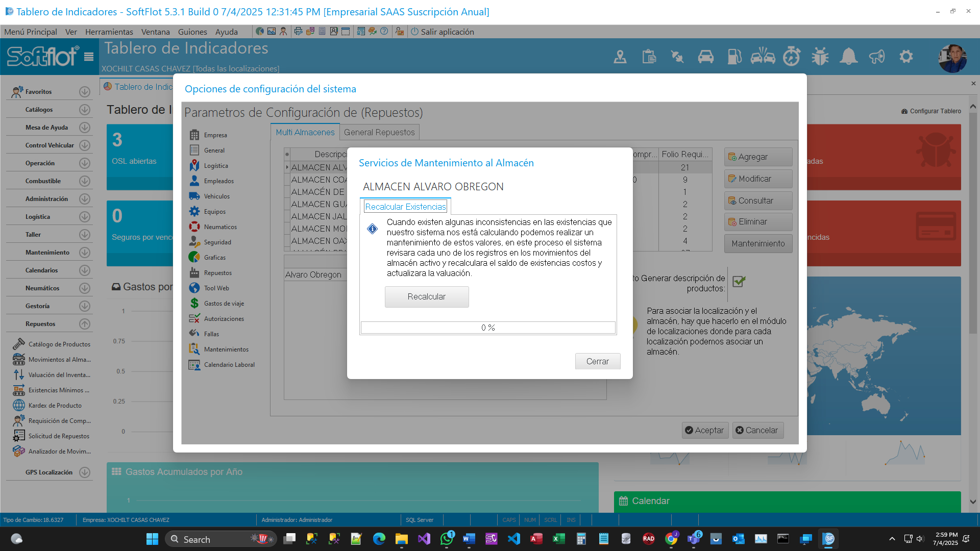980x551 pixels.
Task: Expand the Favoritos sidebar section
Action: (x=85, y=92)
